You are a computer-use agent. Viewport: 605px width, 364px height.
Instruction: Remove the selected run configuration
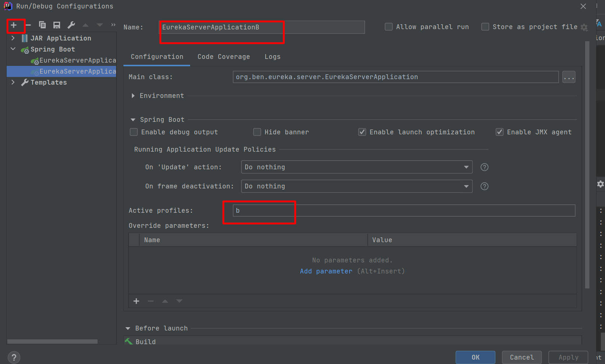tap(28, 25)
